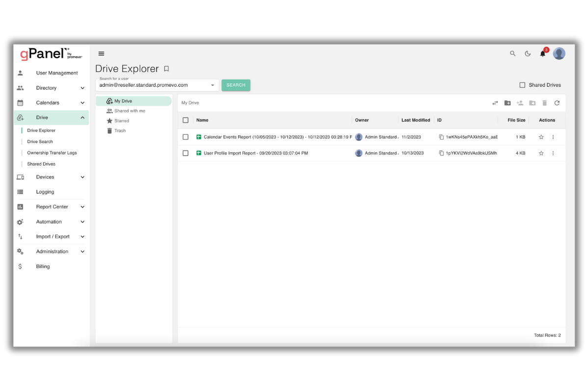Expand the Directory menu chevron
Viewport: 588px width, 391px height.
[x=82, y=88]
